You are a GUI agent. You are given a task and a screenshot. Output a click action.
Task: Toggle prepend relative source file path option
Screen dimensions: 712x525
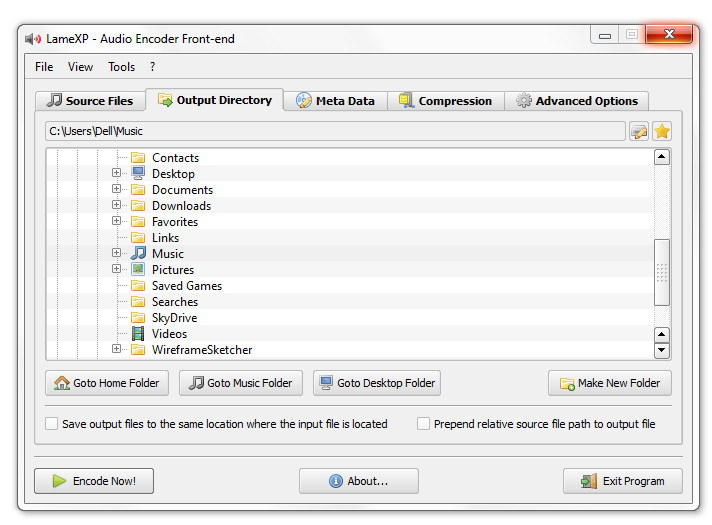tap(423, 424)
